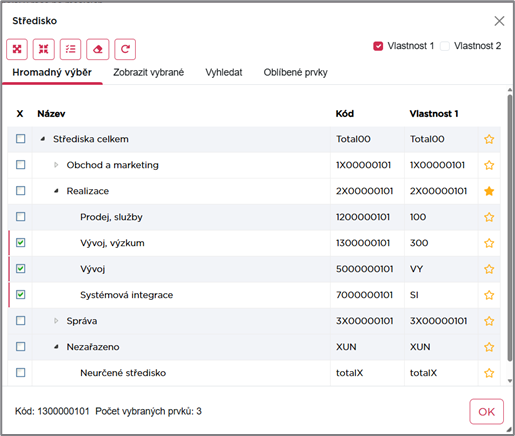The height and width of the screenshot is (436, 515).
Task: Click the scroll up arrow of the list
Action: point(510,90)
